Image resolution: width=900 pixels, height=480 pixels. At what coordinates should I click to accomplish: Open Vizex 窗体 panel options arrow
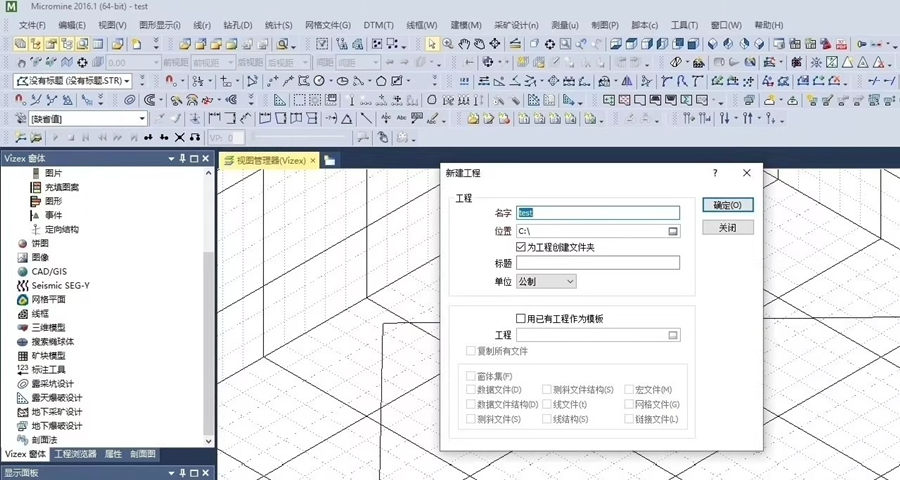[x=171, y=158]
